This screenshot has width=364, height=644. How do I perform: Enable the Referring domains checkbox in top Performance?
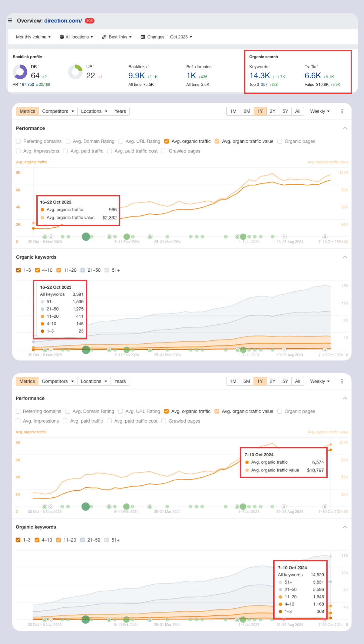coord(19,141)
